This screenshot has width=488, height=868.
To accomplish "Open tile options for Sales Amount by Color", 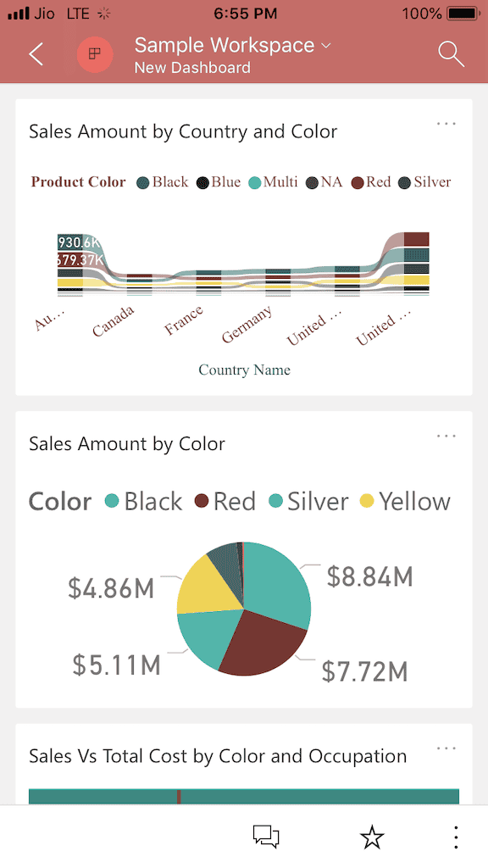I will tap(446, 435).
